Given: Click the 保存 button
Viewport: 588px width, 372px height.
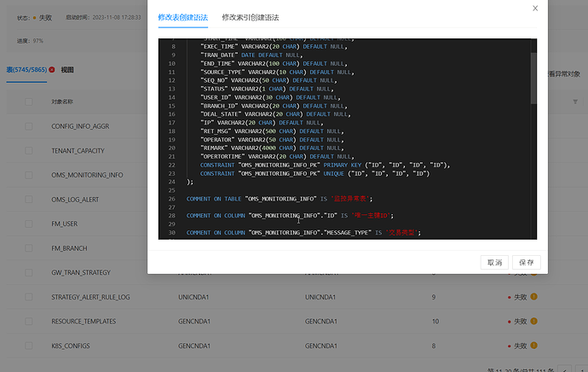Looking at the screenshot, I should tap(526, 263).
